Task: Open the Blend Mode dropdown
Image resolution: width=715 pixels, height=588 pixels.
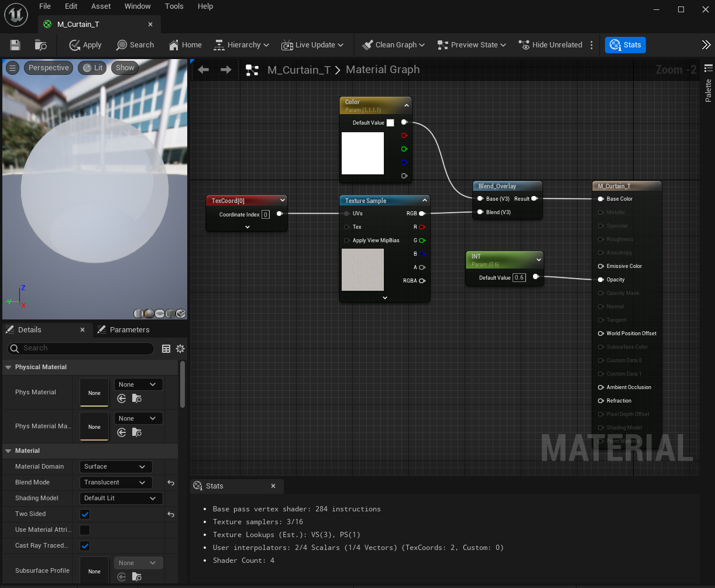Action: 116,483
